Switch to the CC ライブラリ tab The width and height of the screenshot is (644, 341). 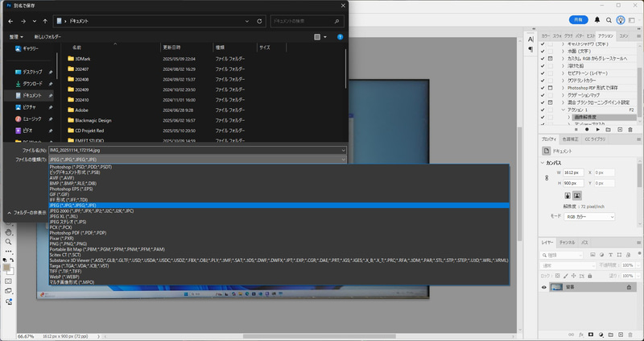[595, 139]
